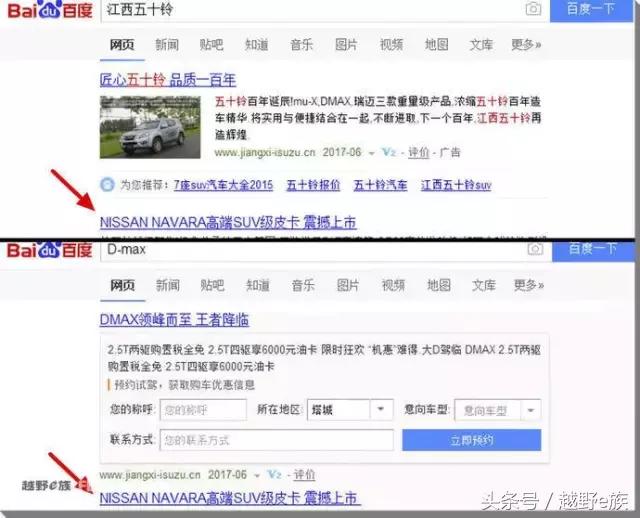Image resolution: width=640 pixels, height=518 pixels.
Task: Switch to 地图 tab in D-max search page
Action: click(439, 285)
